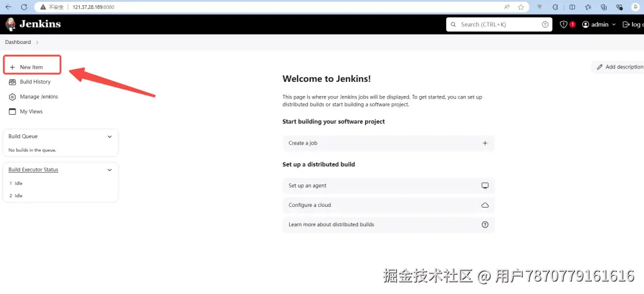Click Start building your software project heading
The width and height of the screenshot is (644, 294).
(x=334, y=121)
